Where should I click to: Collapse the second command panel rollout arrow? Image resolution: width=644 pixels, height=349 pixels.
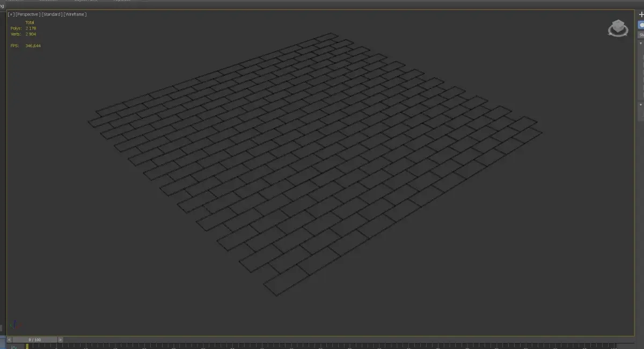click(640, 104)
